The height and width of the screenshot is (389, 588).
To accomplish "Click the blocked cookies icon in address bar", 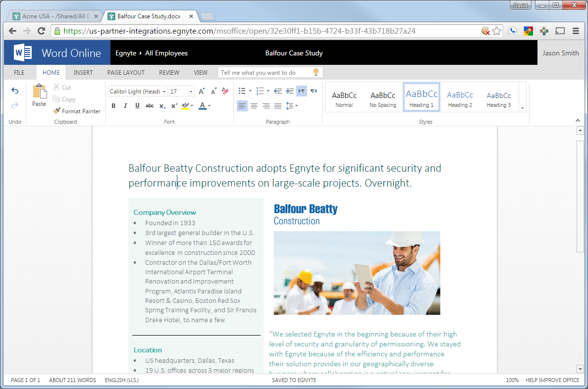I will pyautogui.click(x=485, y=31).
